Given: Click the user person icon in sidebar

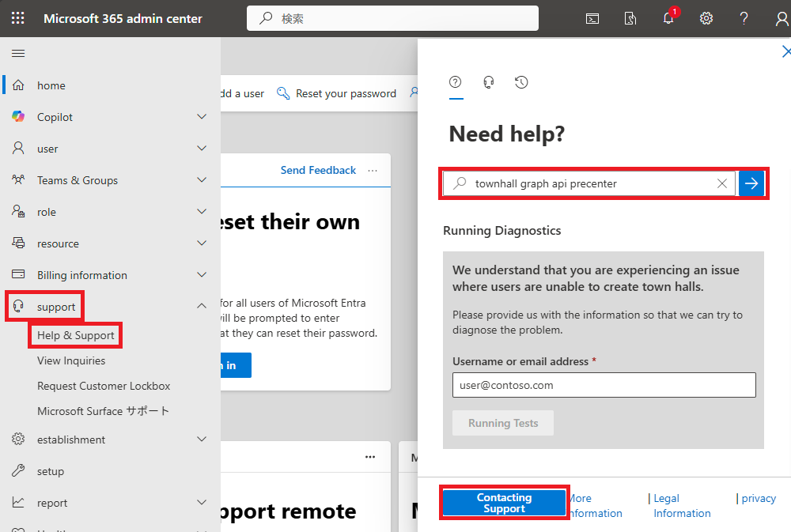Looking at the screenshot, I should [18, 149].
